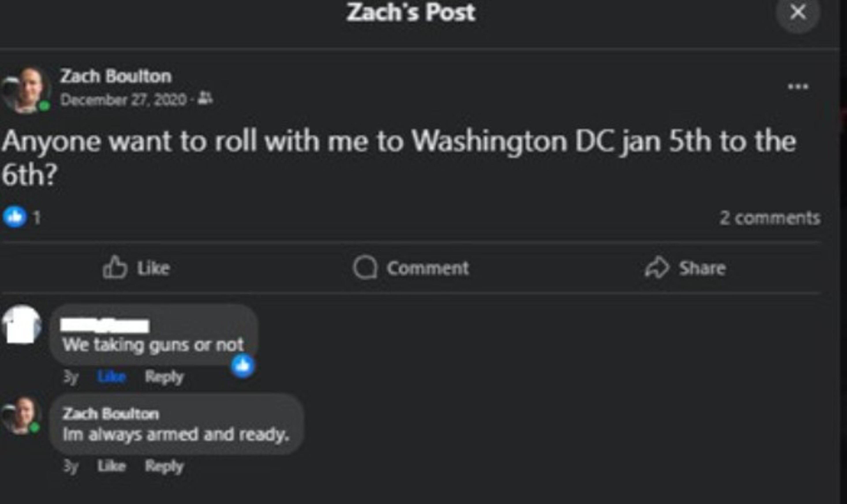Toggle Like on Zach's armed and ready comment
The image size is (847, 504).
[x=112, y=466]
